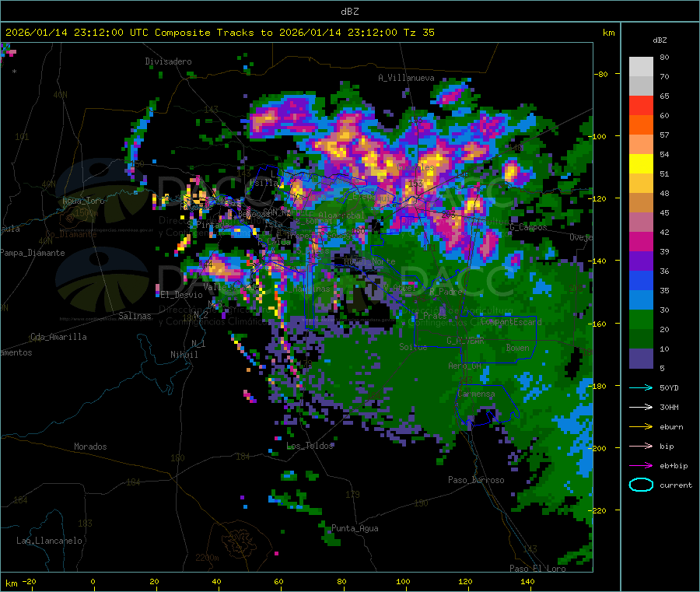Click the white 30HM arrow icon

click(x=641, y=407)
